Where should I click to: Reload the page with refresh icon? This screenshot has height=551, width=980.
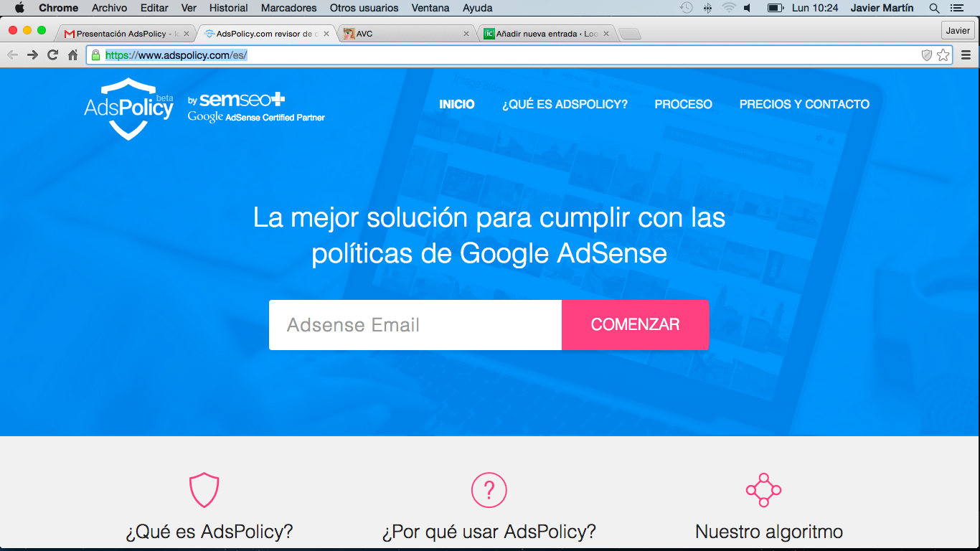52,55
